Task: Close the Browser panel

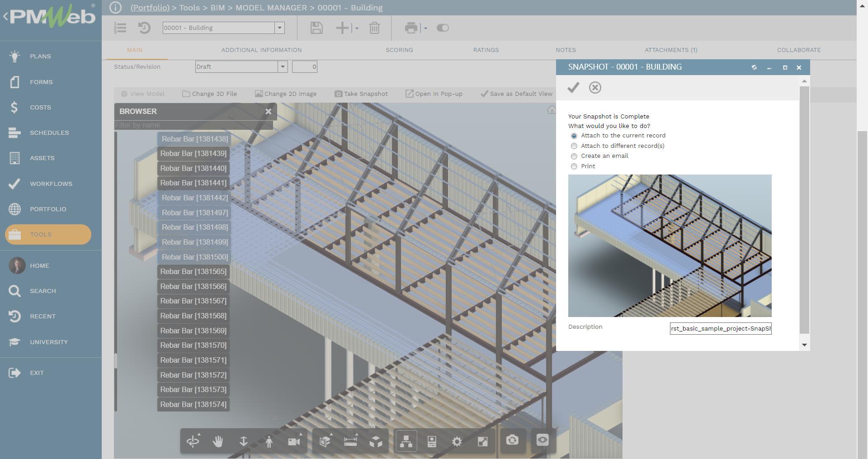Action: (268, 111)
